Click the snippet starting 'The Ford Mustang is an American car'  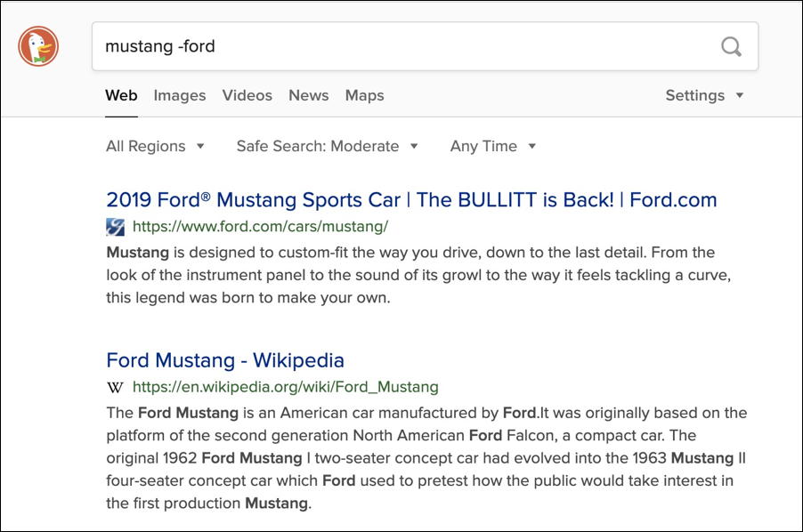point(426,458)
